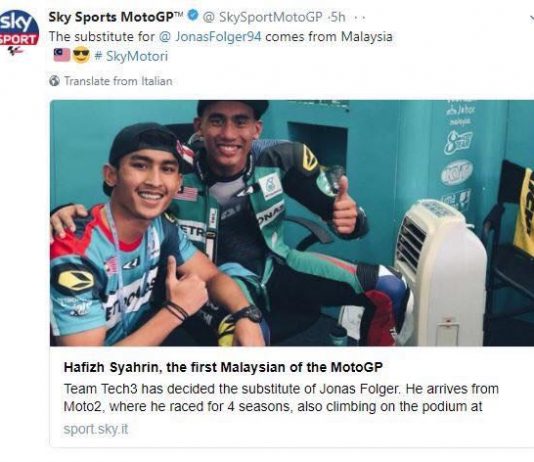Open the Hafizh Syahrin article headline
This screenshot has width=534, height=462.
point(223,367)
